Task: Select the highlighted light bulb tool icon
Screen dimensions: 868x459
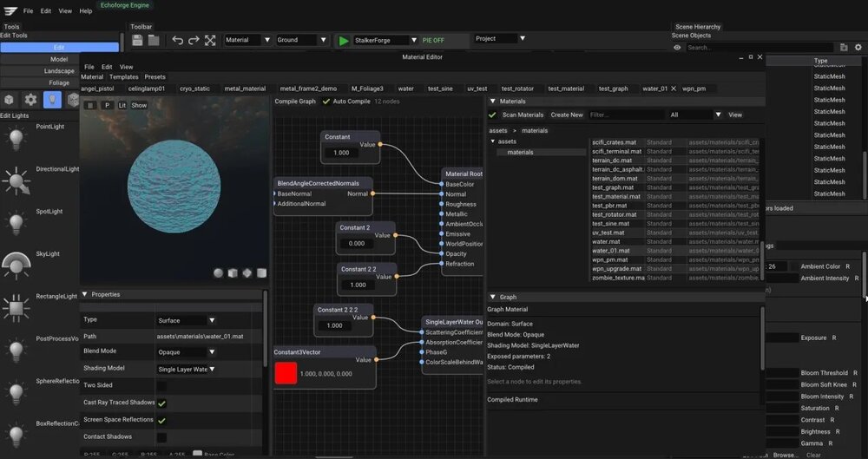Action: tap(52, 100)
